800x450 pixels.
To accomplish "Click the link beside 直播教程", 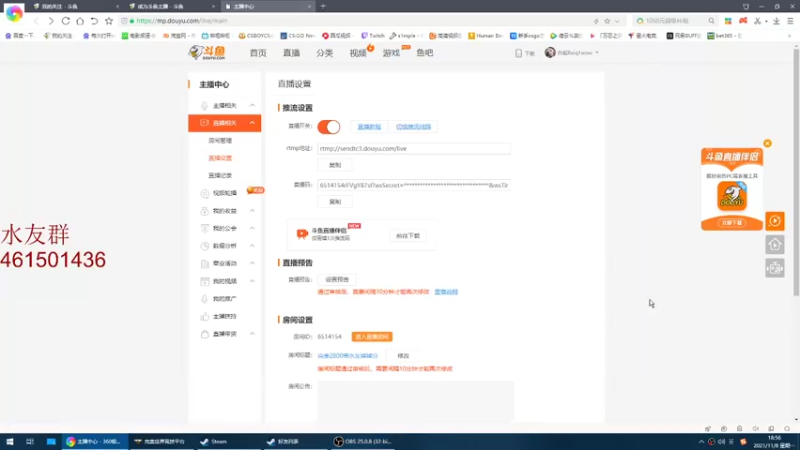I will [413, 127].
